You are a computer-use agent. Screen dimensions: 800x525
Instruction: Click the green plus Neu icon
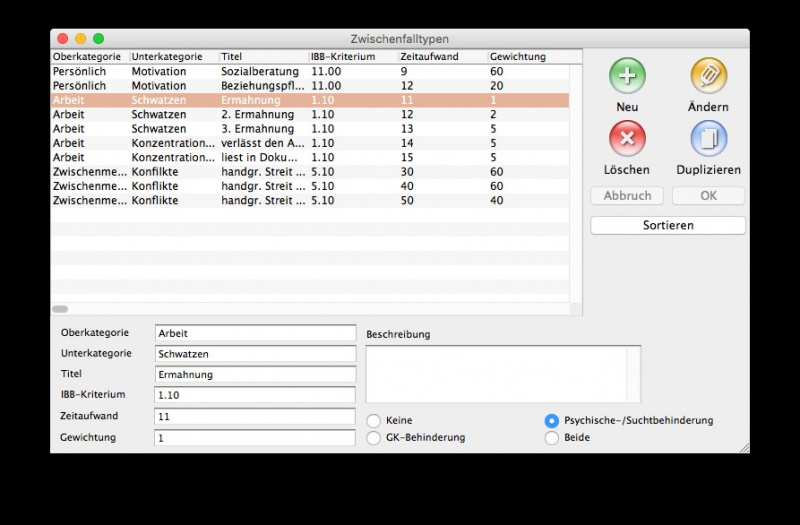627,76
